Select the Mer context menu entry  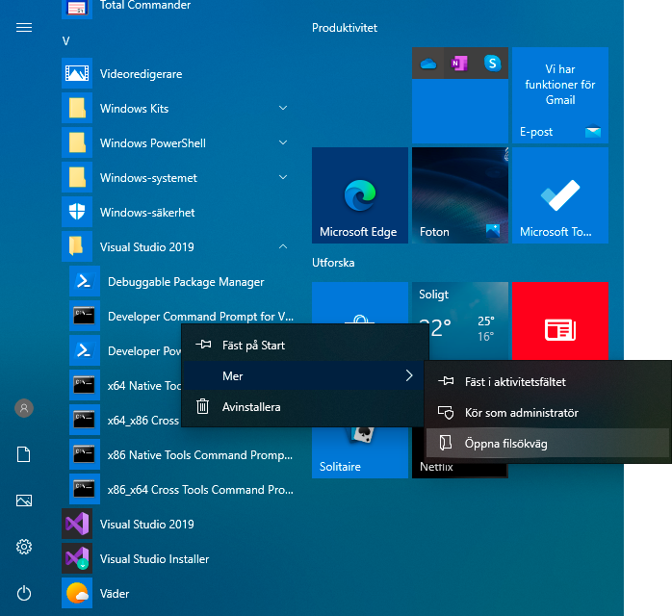click(305, 375)
